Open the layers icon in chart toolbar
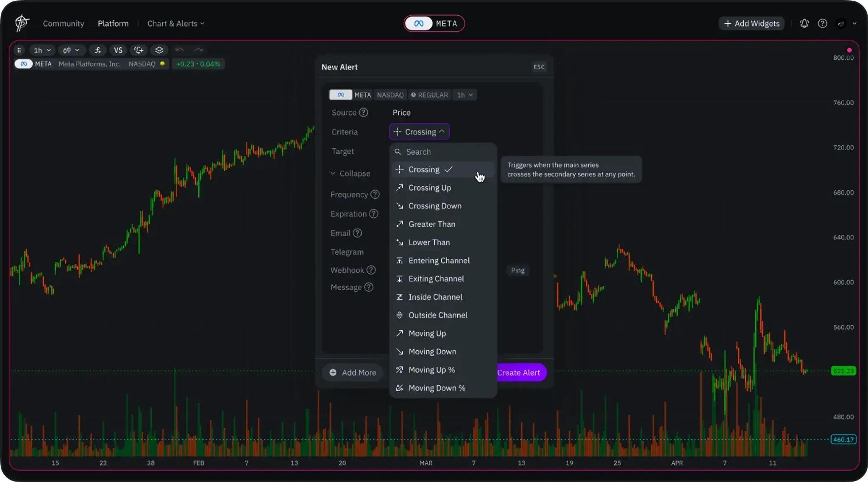The height and width of the screenshot is (482, 868). (x=159, y=50)
